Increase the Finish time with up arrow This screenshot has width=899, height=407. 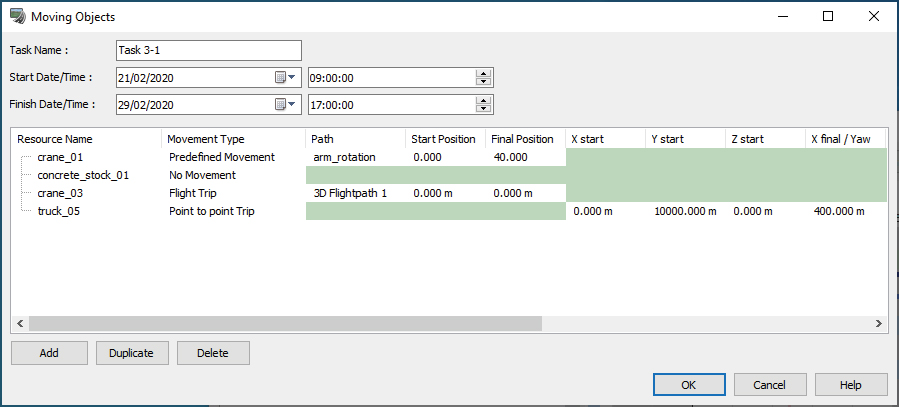pyautogui.click(x=484, y=101)
